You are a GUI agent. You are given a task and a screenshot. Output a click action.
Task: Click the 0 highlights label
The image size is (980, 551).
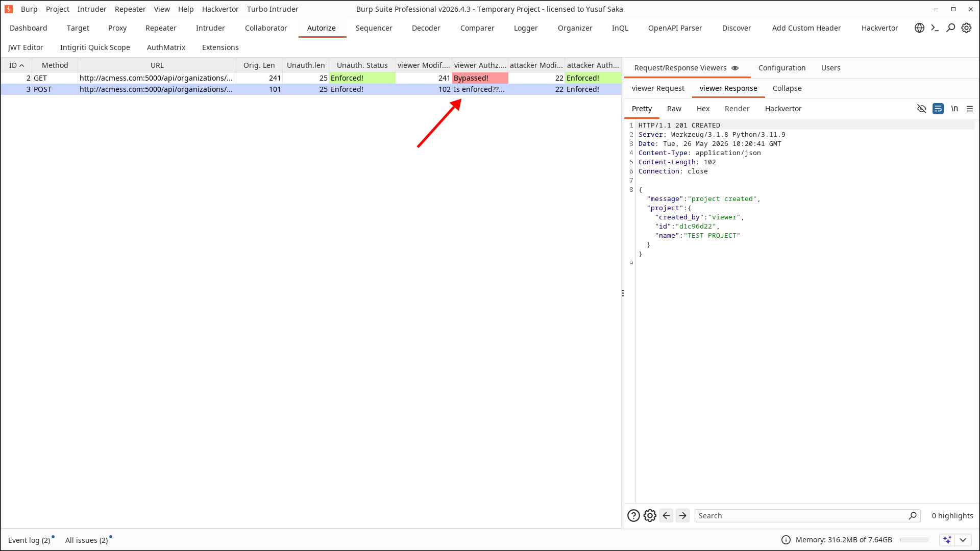click(x=952, y=516)
